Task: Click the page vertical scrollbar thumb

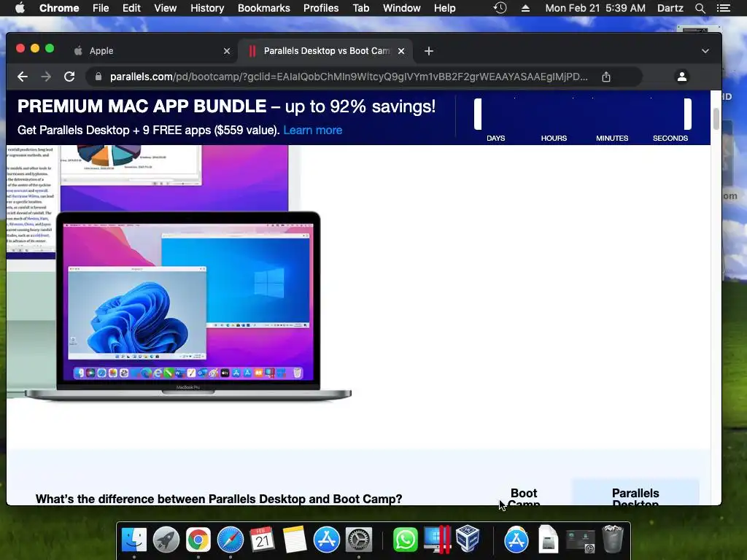Action: pos(716,119)
